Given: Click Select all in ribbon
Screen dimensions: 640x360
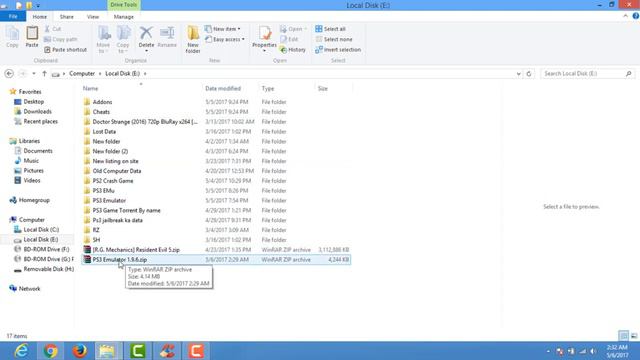Looking at the screenshot, I should [331, 29].
